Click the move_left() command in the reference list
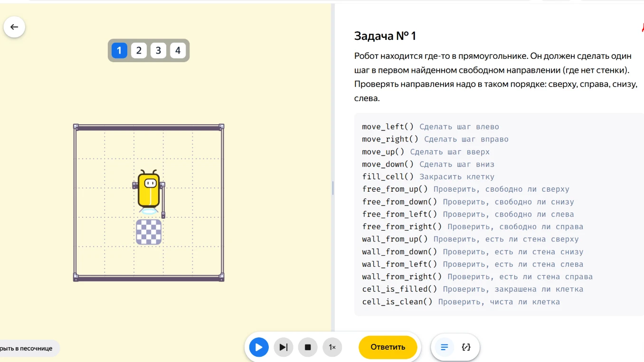The image size is (644, 362). click(x=388, y=127)
